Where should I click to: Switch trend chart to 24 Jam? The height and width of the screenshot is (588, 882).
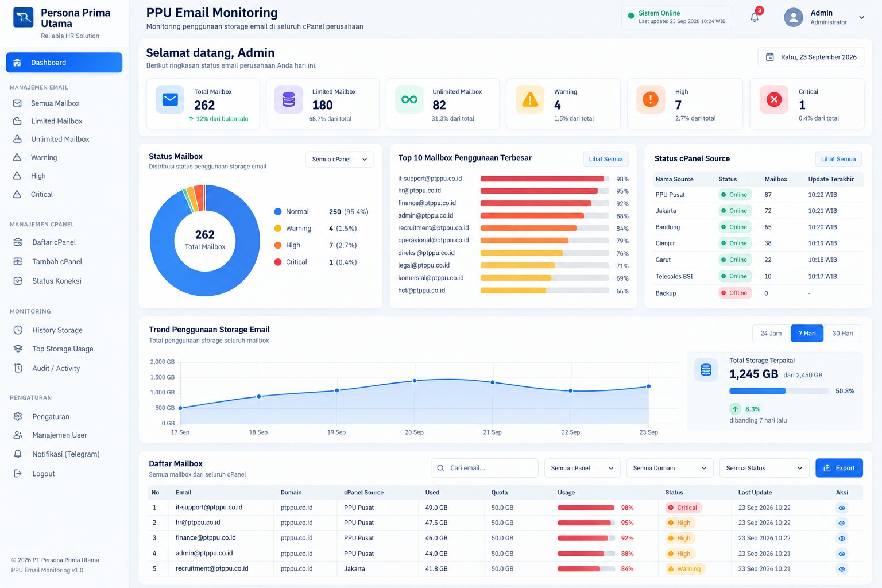point(771,333)
